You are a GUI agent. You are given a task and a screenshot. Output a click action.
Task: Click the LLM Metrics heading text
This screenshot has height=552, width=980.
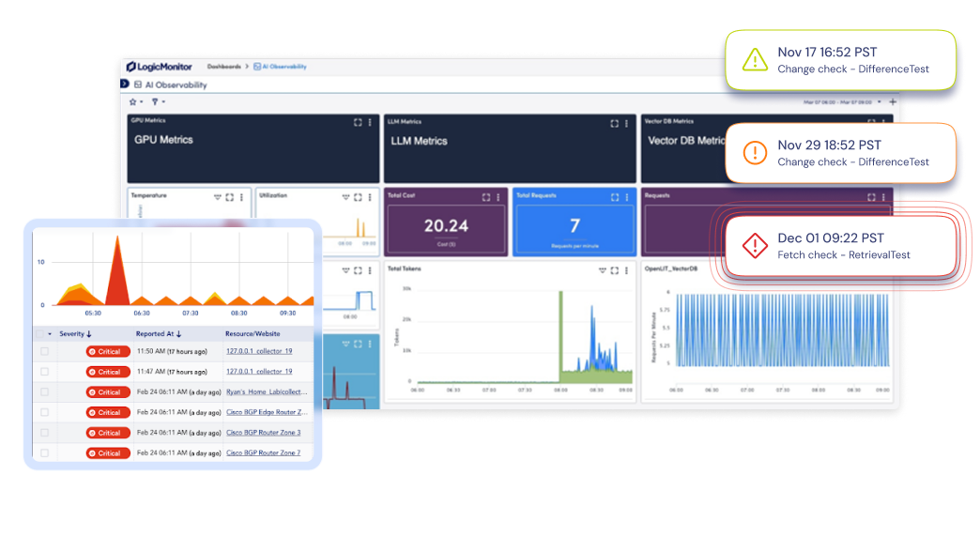point(419,141)
